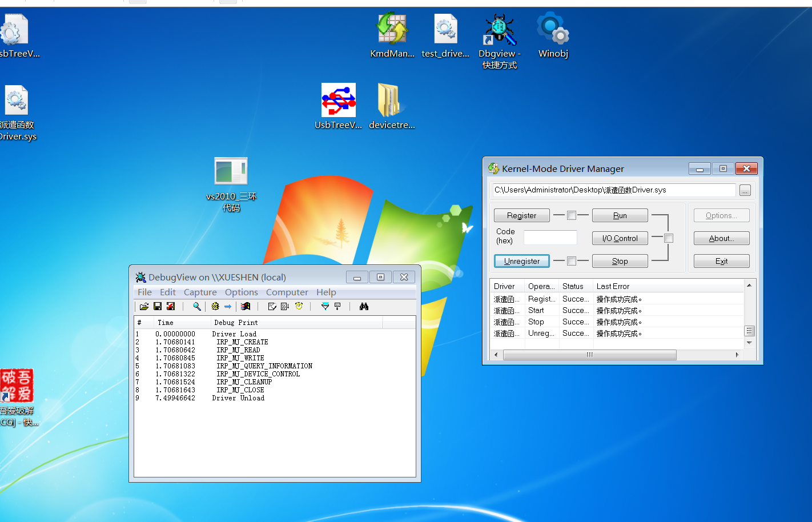
Task: Open the vs2010_三环代码 desktop icon
Action: 231,184
